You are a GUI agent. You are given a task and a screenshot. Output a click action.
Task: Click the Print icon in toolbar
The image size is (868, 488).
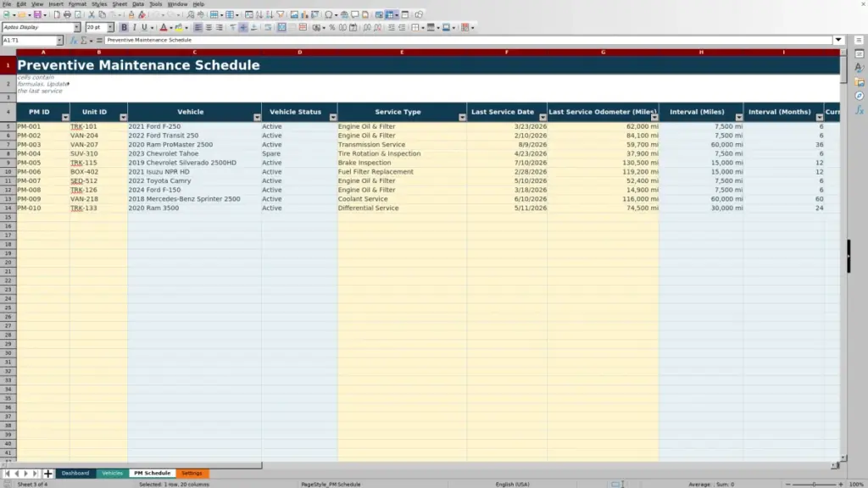click(67, 15)
